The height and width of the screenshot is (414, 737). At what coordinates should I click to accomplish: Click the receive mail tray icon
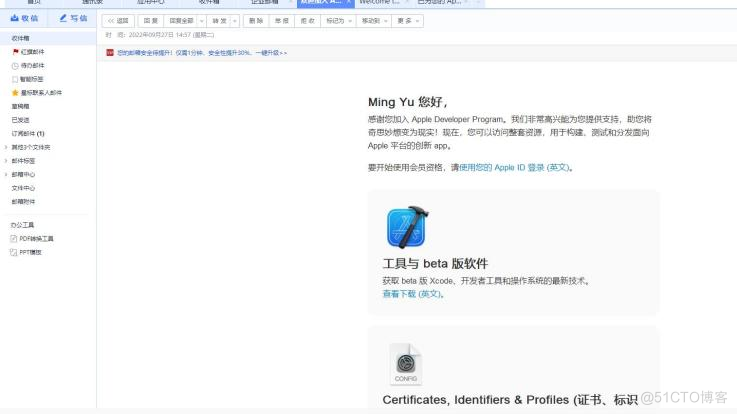15,18
